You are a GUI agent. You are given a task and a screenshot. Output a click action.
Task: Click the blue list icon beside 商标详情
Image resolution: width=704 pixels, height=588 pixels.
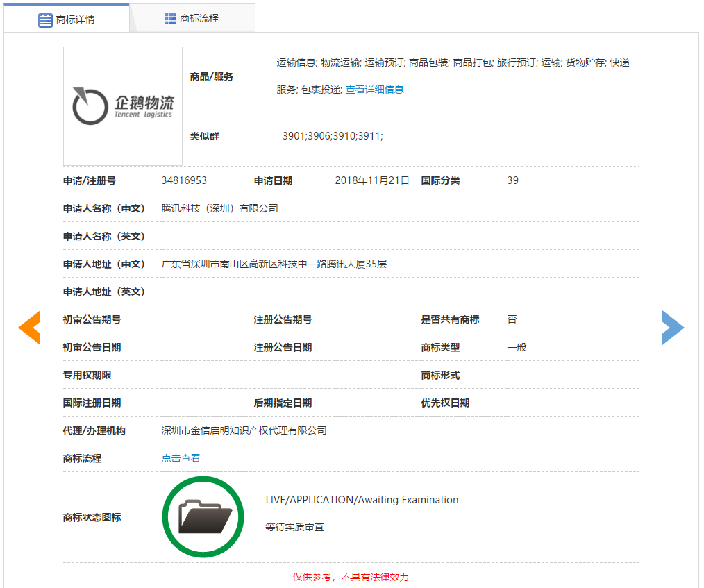coord(45,20)
